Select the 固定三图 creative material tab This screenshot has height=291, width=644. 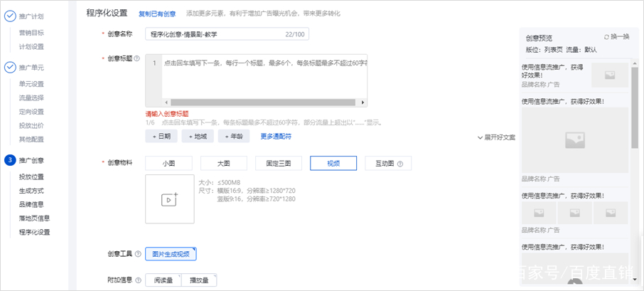tap(278, 164)
